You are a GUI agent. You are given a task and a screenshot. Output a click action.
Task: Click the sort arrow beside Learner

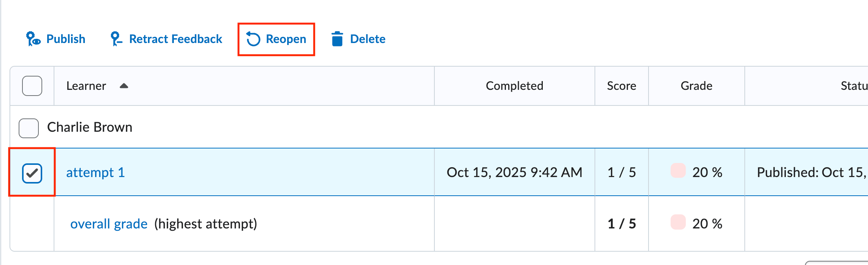point(123,86)
